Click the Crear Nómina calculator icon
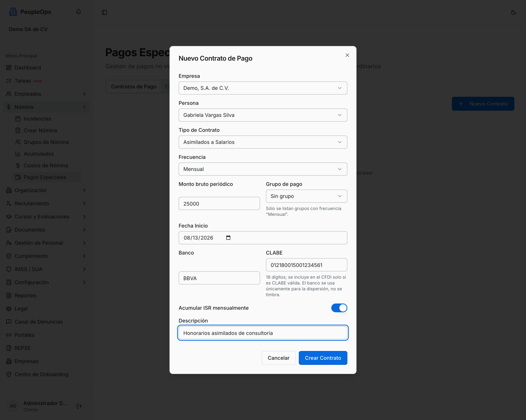The image size is (526, 420). pyautogui.click(x=18, y=131)
